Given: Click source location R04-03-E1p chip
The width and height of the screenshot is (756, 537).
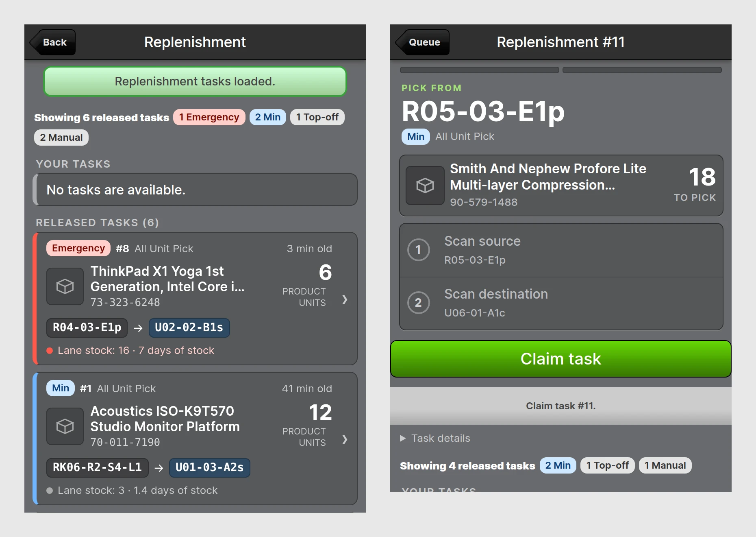Looking at the screenshot, I should coord(87,328).
